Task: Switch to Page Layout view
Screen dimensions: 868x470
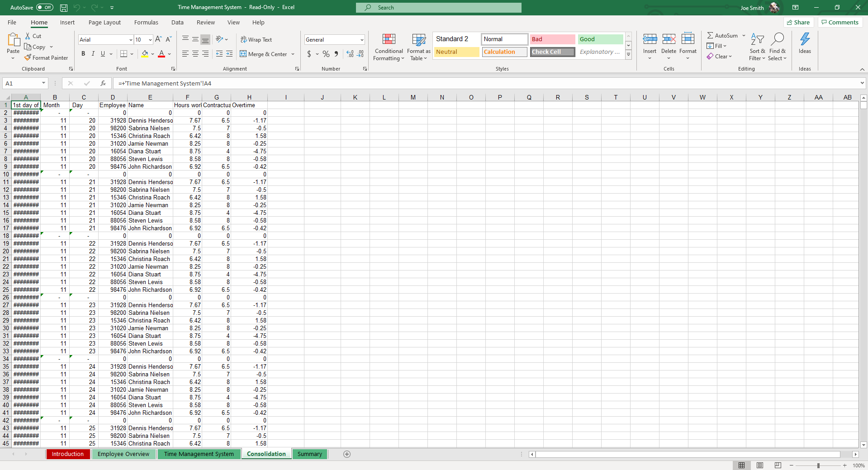Action: point(760,465)
